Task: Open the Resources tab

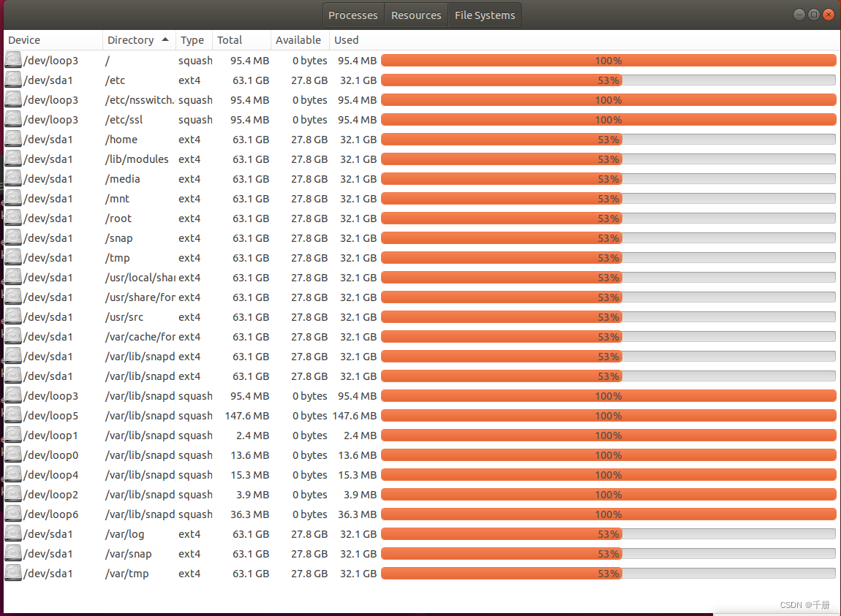Action: click(416, 15)
